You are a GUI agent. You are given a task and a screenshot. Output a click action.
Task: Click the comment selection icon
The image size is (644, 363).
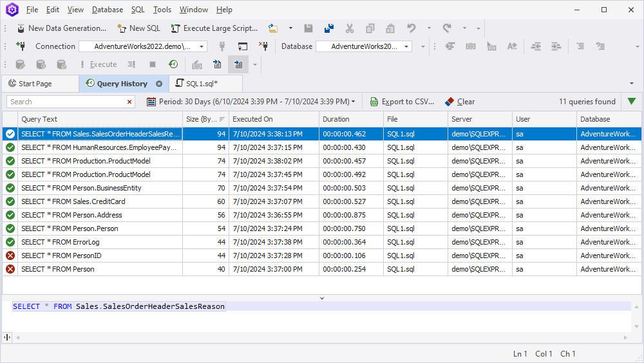point(580,46)
